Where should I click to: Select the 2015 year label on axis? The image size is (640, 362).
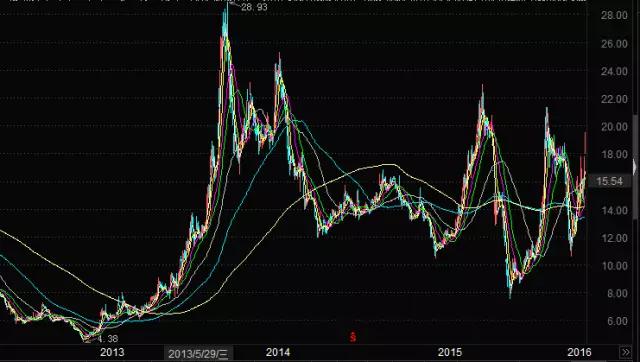tap(450, 352)
